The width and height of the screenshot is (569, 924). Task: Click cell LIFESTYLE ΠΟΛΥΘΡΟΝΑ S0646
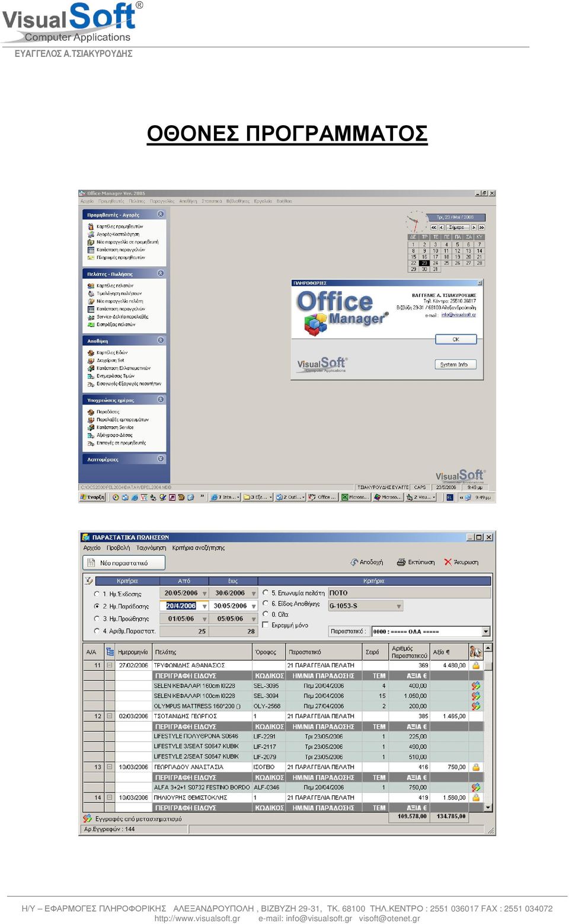pyautogui.click(x=202, y=737)
